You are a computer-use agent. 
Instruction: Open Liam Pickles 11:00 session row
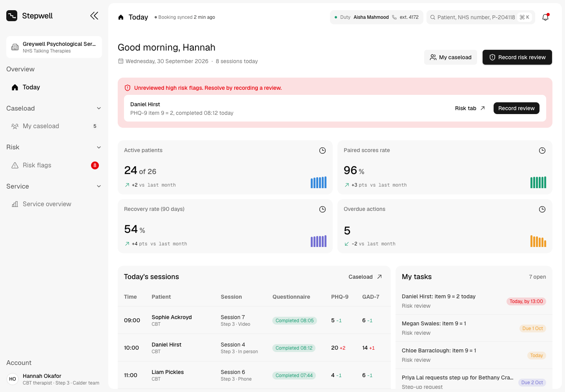254,375
